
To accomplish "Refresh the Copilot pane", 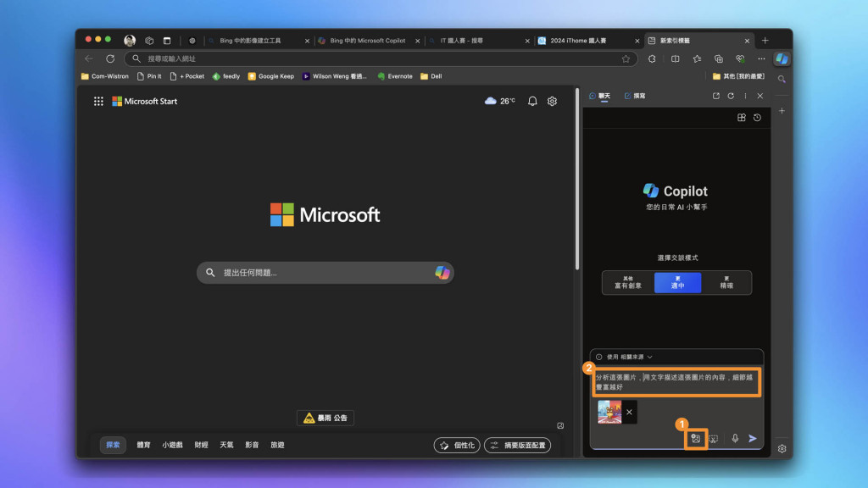I will [731, 96].
